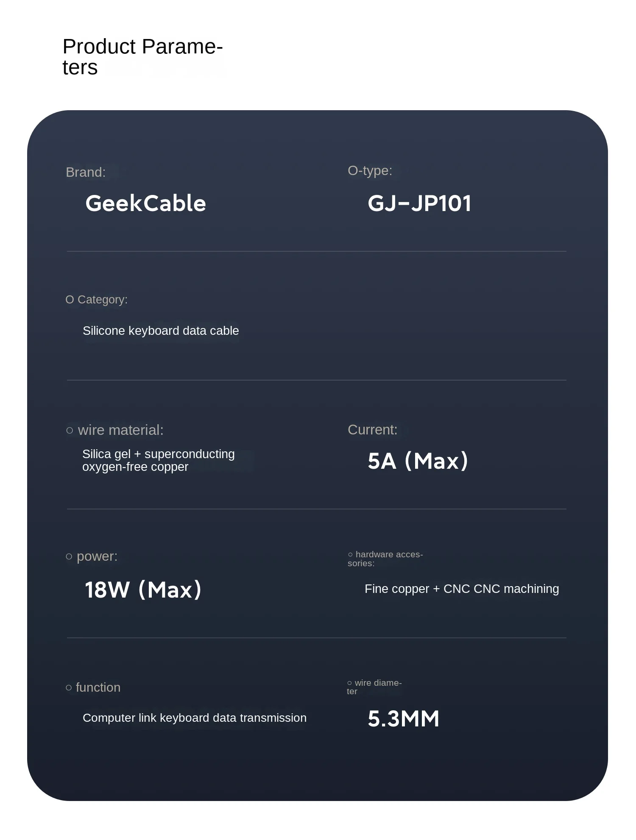Select the GJ-JP101 model number
The width and height of the screenshot is (636, 840).
click(419, 203)
